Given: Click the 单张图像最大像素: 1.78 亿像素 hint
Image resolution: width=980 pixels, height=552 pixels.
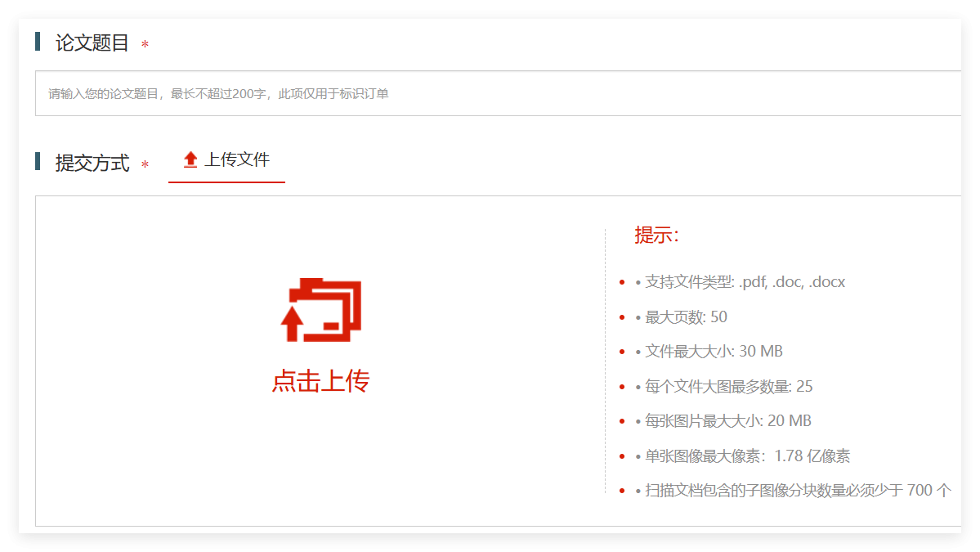Looking at the screenshot, I should [x=748, y=456].
